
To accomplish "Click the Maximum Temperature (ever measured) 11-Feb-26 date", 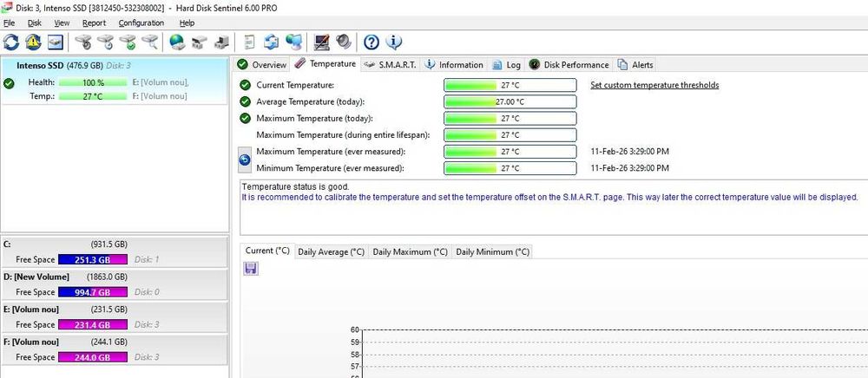I will click(x=629, y=152).
